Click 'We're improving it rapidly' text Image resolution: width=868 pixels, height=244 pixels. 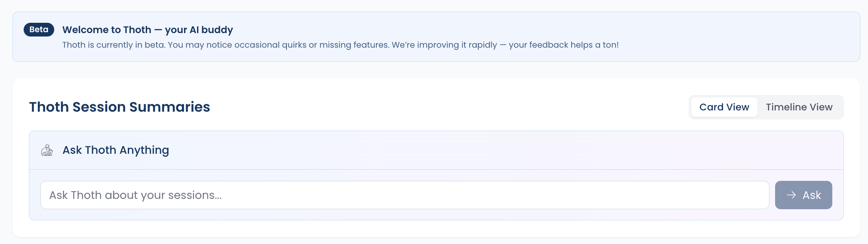(x=444, y=45)
